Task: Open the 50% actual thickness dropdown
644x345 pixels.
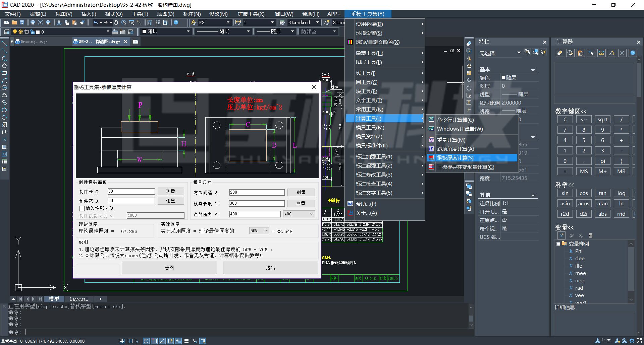Action: 259,231
